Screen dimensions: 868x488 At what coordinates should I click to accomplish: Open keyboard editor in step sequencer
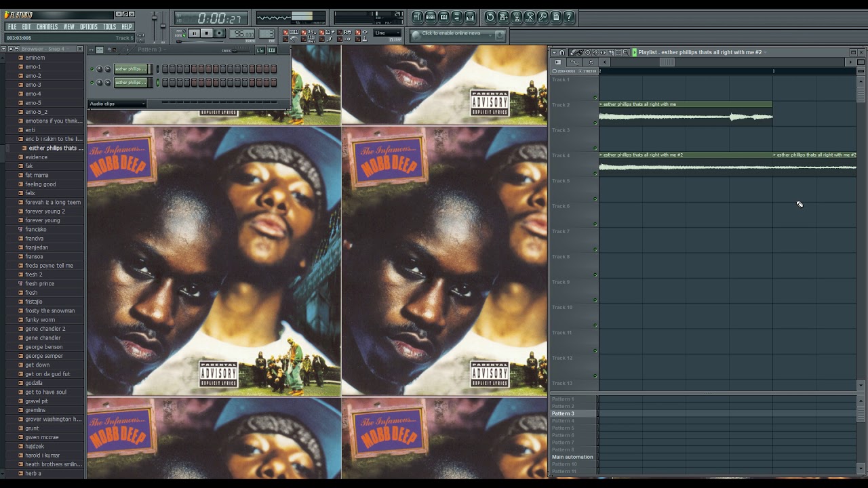point(272,50)
